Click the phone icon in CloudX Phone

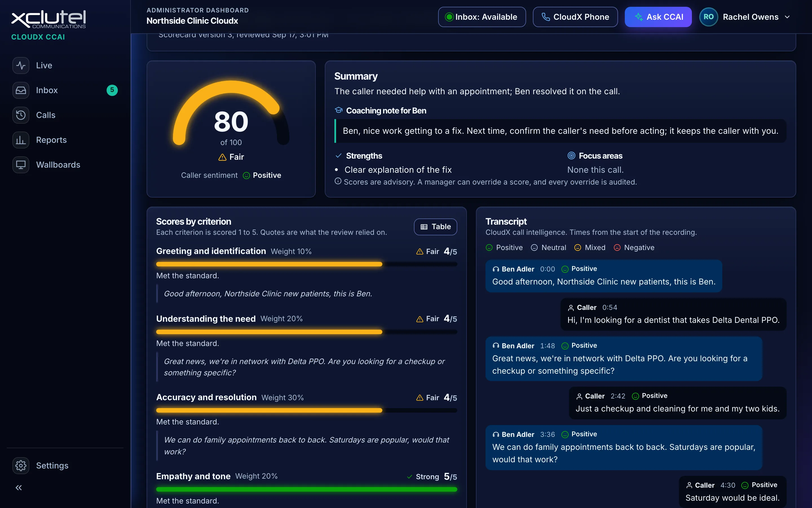click(x=546, y=17)
